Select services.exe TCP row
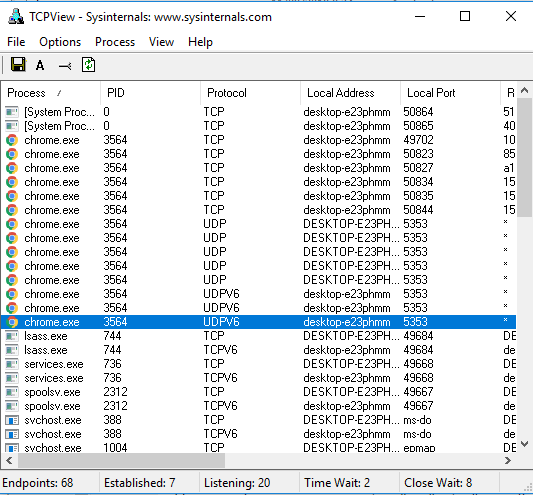The image size is (533, 495). click(x=258, y=364)
